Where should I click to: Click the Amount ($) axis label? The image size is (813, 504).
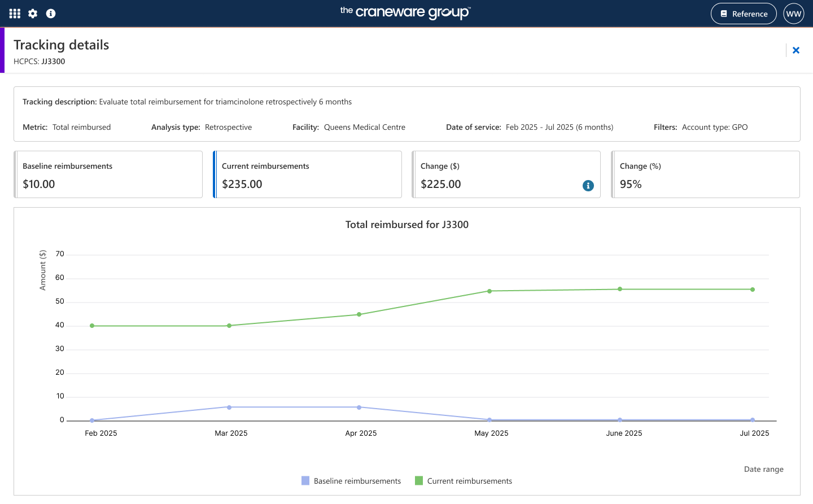pos(42,270)
